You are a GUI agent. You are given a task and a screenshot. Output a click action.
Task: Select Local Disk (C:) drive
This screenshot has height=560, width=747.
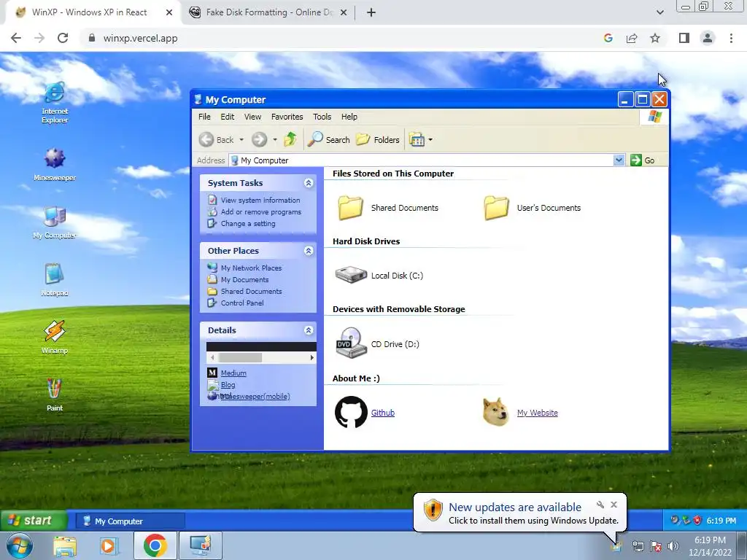[379, 275]
